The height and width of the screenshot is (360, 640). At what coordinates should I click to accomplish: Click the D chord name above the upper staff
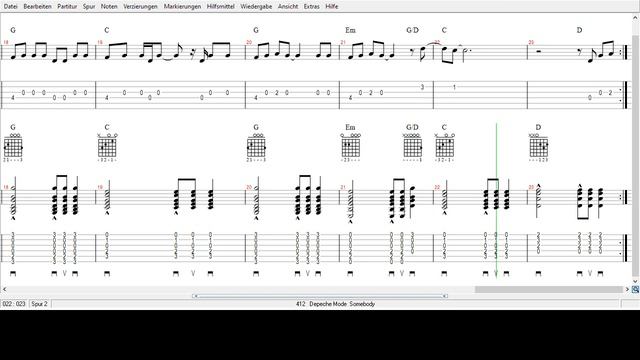(579, 30)
